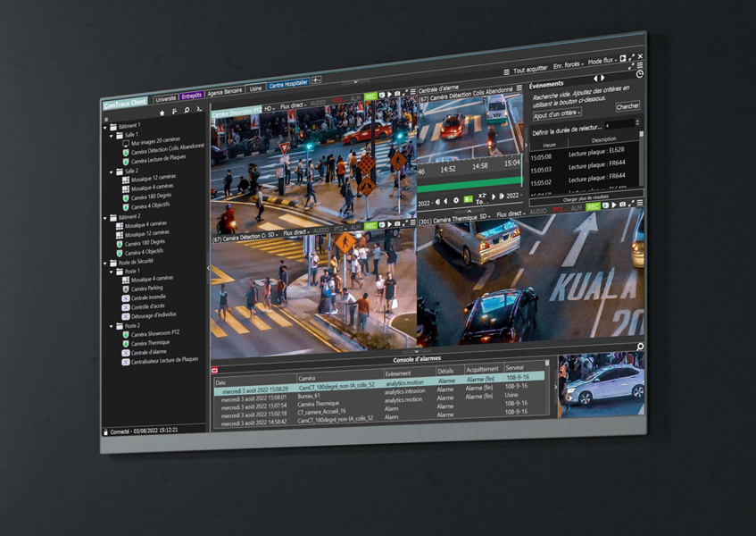The image size is (756, 536).
Task: Click the Chercher button
Action: tap(627, 105)
